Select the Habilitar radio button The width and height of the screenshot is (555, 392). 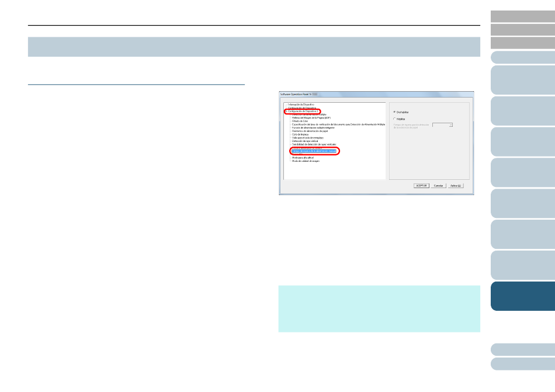pos(394,119)
